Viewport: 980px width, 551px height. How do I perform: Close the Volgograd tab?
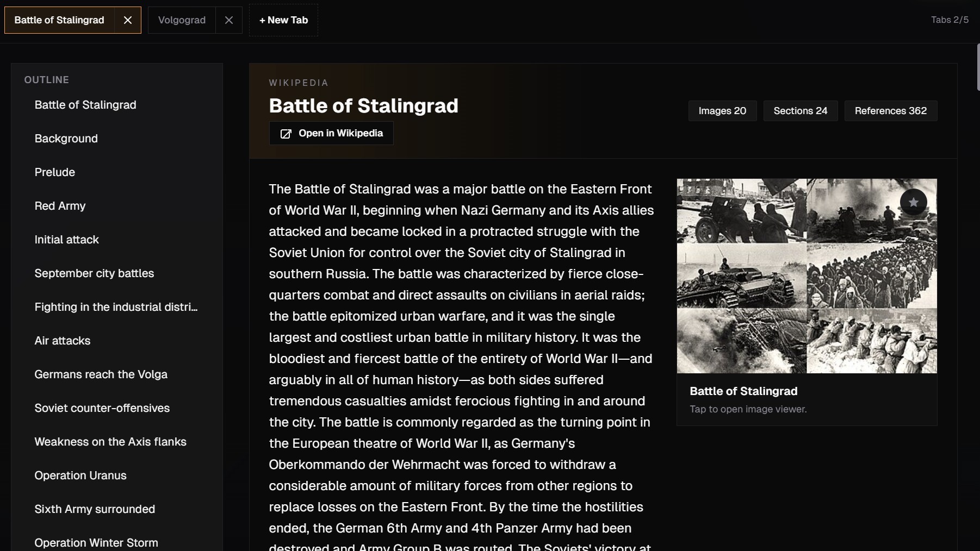click(x=229, y=20)
